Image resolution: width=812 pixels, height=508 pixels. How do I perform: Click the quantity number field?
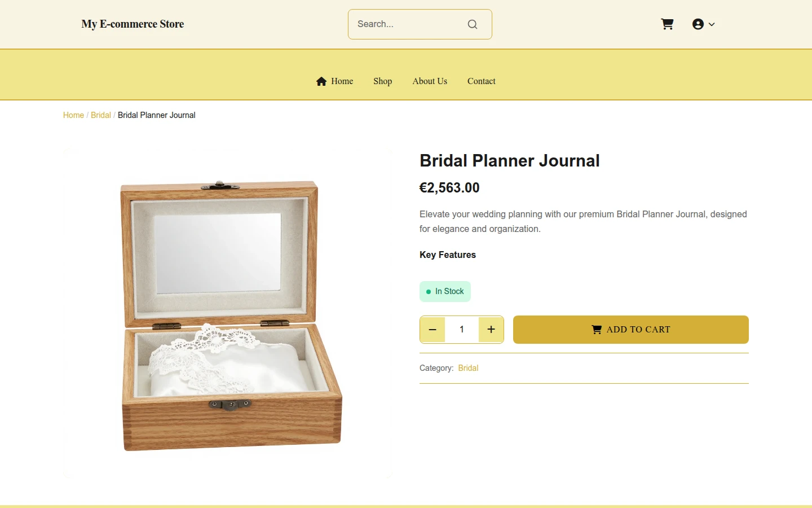pos(462,330)
